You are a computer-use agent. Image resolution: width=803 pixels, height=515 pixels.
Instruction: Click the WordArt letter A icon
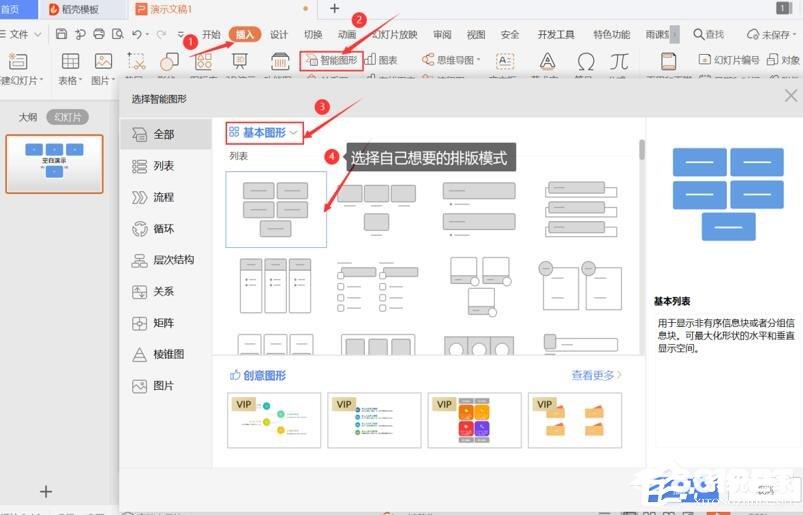pos(547,61)
